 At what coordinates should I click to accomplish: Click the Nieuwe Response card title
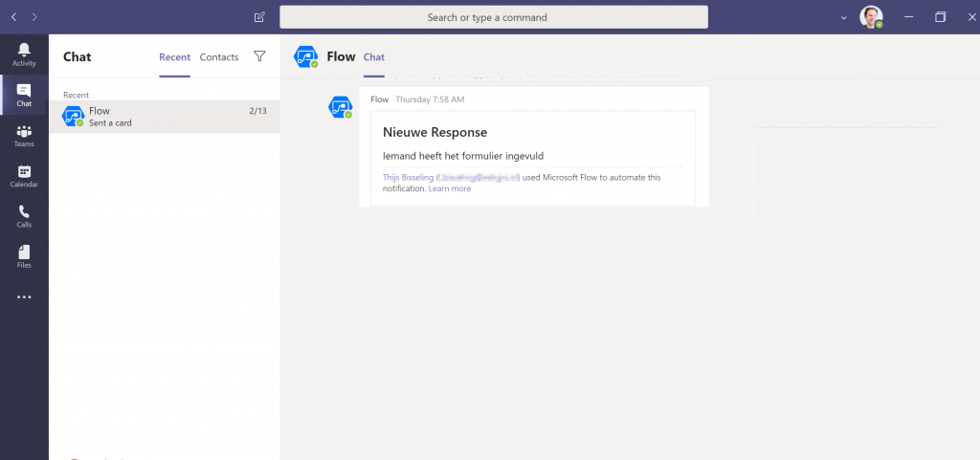click(434, 132)
